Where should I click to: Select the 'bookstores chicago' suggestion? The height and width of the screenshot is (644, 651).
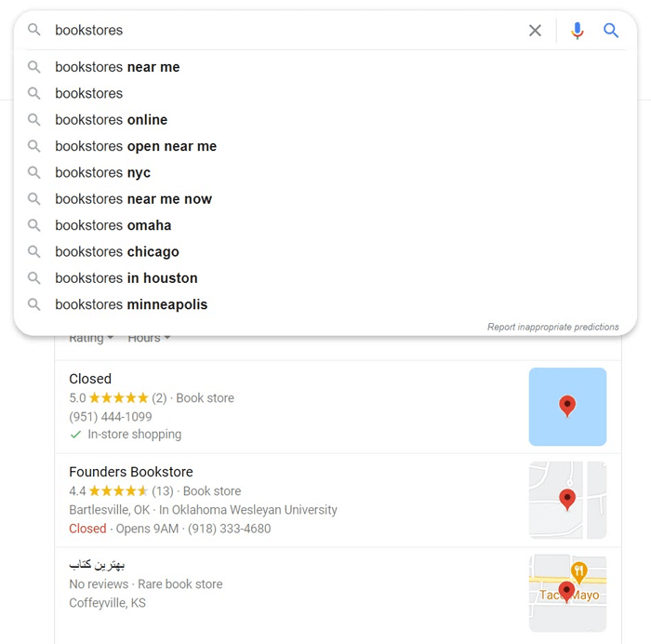tap(325, 252)
